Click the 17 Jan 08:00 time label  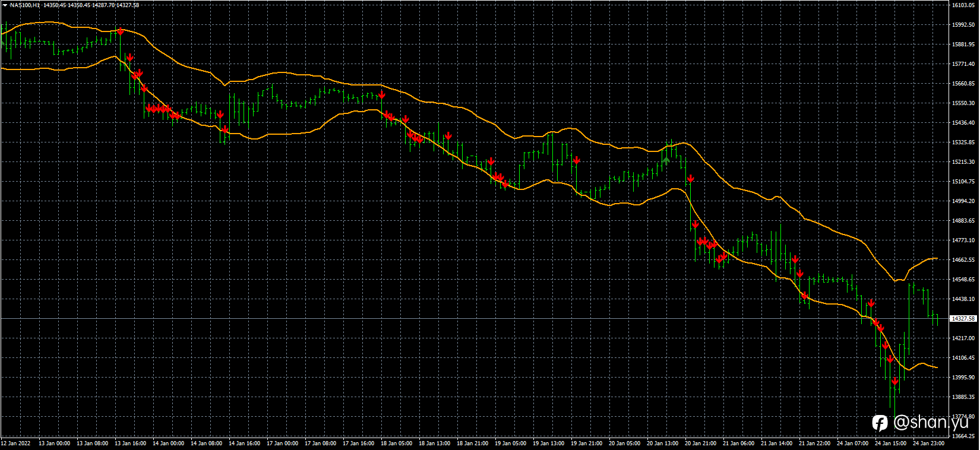coord(320,443)
